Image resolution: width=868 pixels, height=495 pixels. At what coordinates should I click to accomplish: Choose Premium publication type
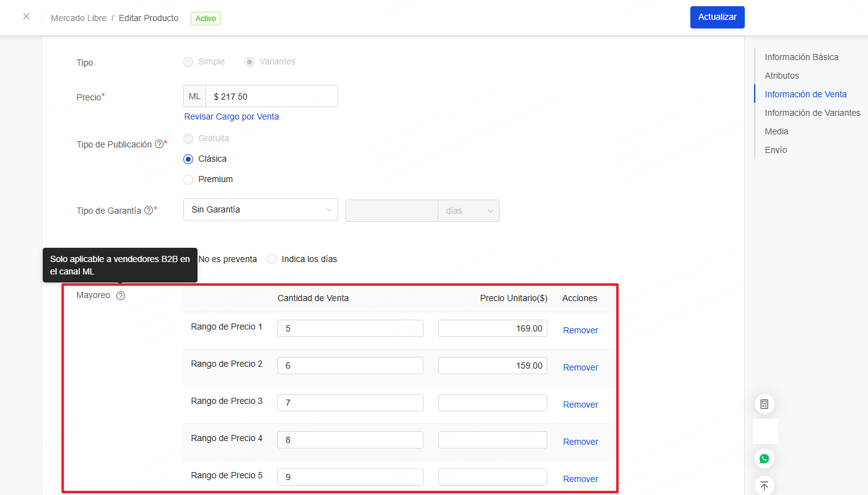(x=188, y=180)
